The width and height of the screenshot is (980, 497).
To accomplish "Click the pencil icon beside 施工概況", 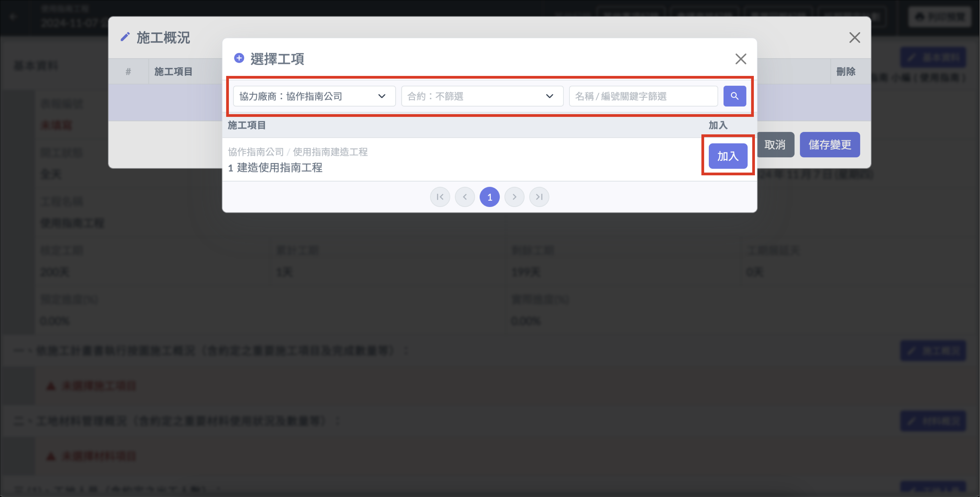I will tap(125, 37).
